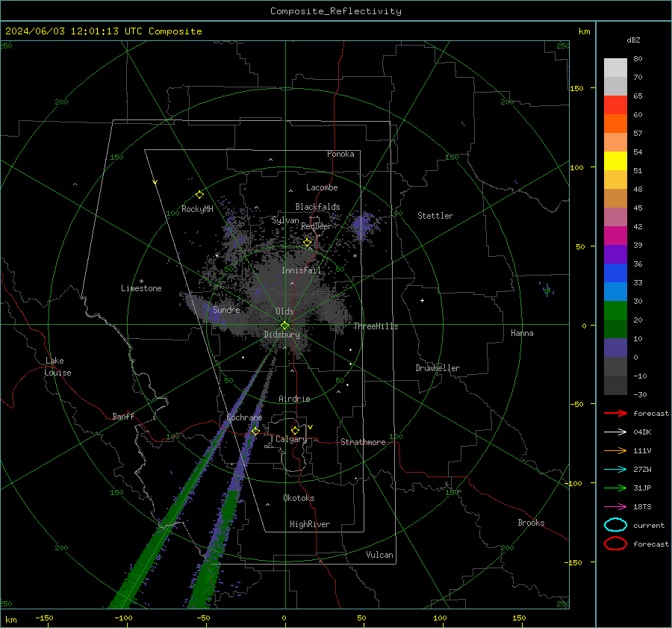Click the Composite_Reflectivity title
This screenshot has height=628, width=672.
coord(335,11)
